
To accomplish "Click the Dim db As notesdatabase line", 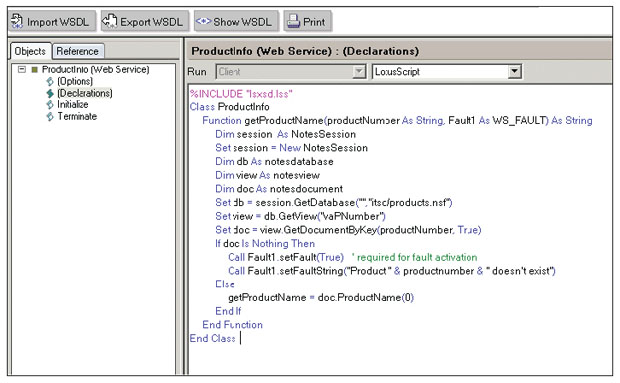I will 274,162.
